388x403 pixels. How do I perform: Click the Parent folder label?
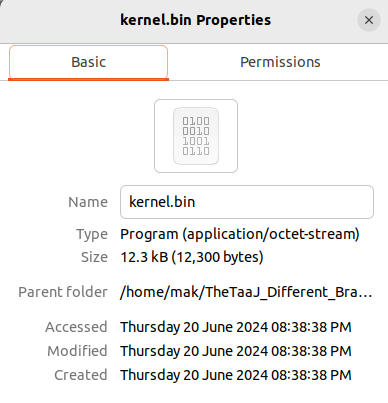(63, 292)
